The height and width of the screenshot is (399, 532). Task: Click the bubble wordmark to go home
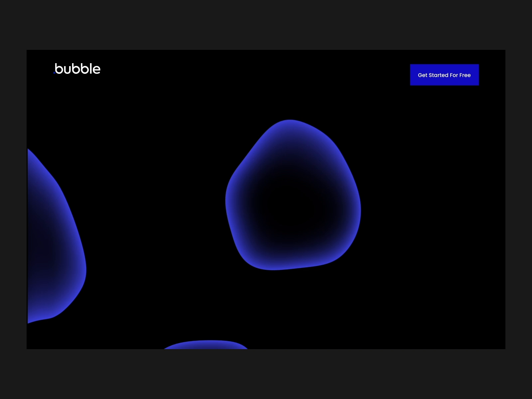77,69
